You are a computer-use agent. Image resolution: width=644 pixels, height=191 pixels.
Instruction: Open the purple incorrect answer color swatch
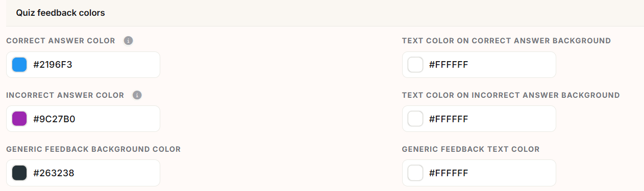pos(19,119)
